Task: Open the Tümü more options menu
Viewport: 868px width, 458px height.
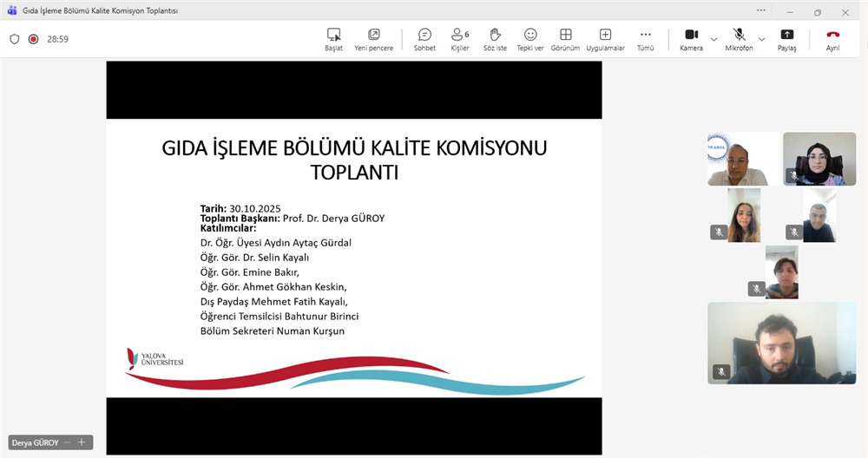Action: tap(645, 39)
